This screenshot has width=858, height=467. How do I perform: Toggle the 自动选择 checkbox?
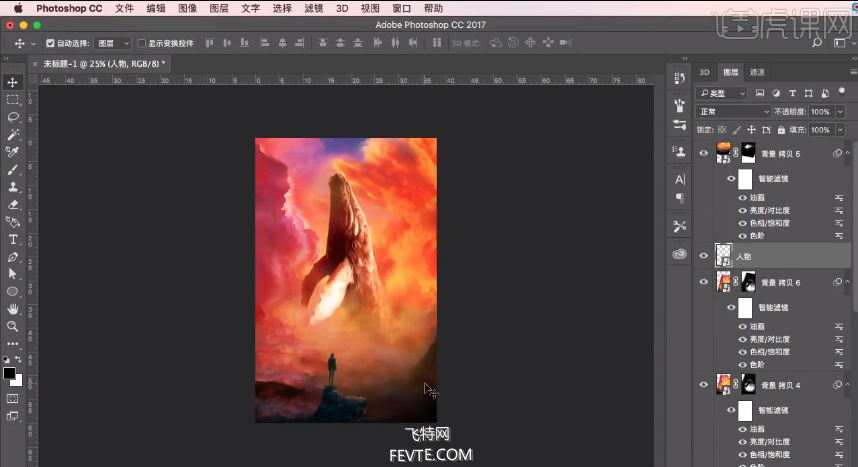coord(50,44)
